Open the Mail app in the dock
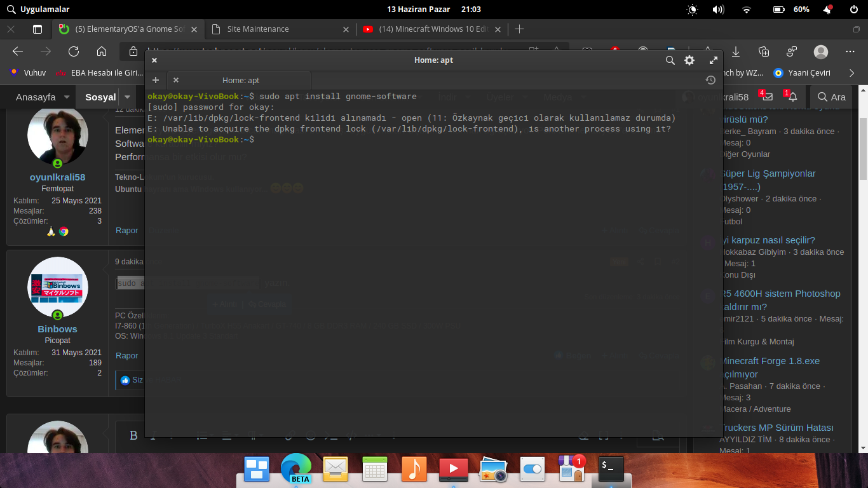The image size is (868, 488). coord(336,469)
